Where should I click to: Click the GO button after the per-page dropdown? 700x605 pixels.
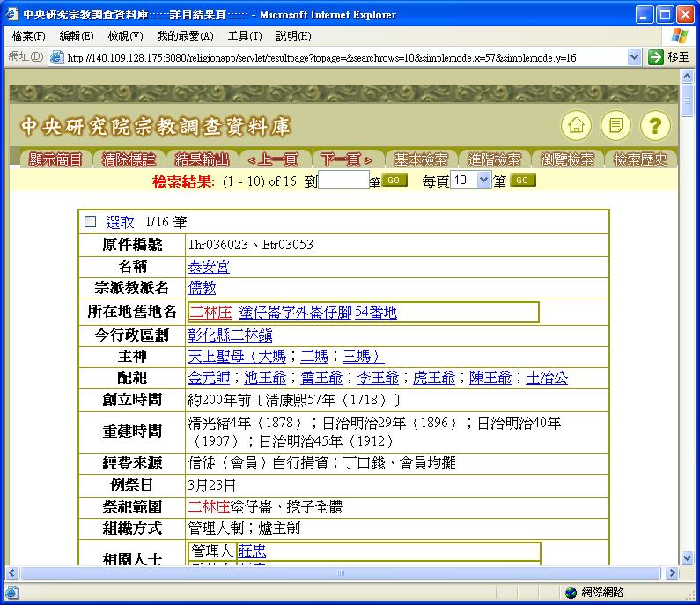(523, 181)
